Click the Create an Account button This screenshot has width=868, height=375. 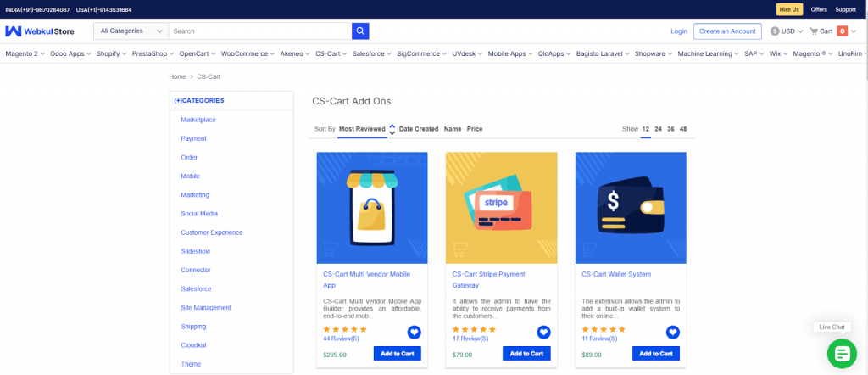pyautogui.click(x=726, y=31)
